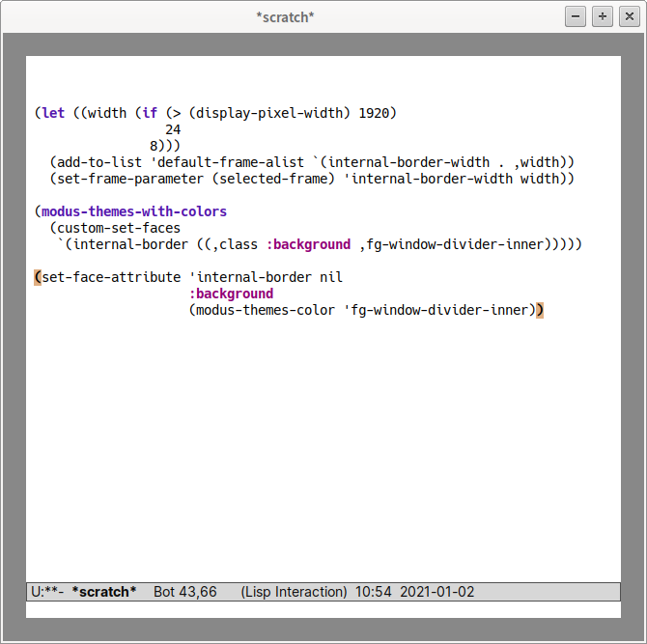Click 'default-frame-alist symbol
The width and height of the screenshot is (647, 644).
coord(227,162)
